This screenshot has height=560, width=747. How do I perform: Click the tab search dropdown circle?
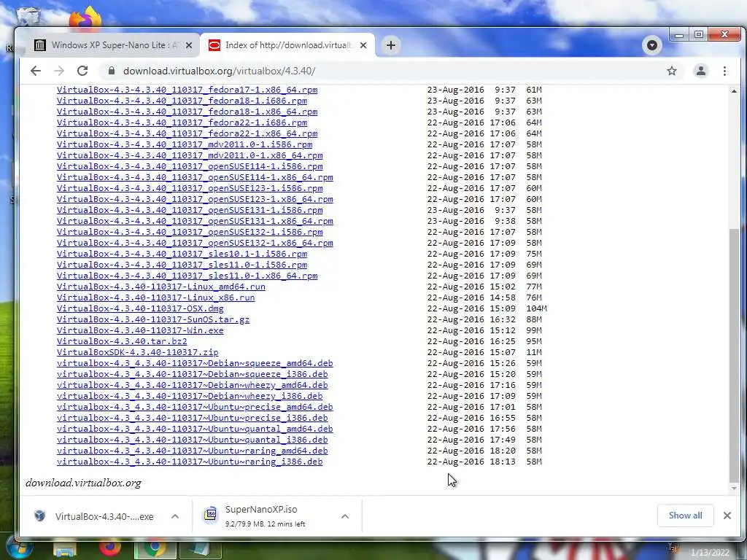(x=652, y=45)
